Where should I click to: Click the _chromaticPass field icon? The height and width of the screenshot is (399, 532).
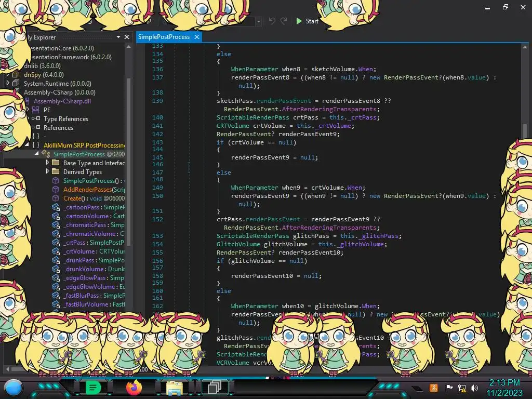56,224
